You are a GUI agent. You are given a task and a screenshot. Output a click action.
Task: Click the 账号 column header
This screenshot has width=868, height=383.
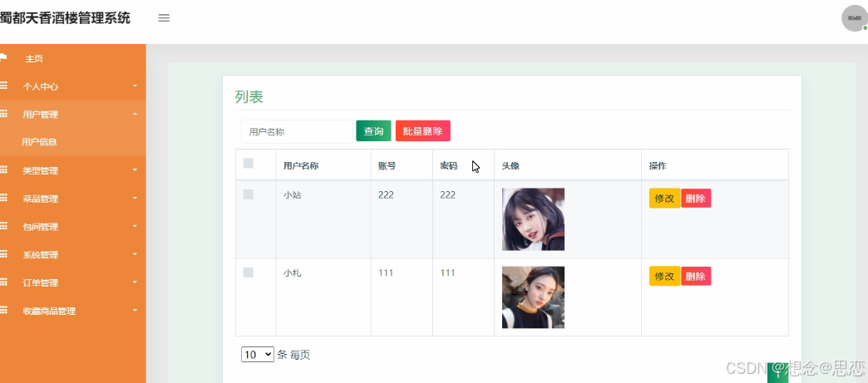point(387,165)
